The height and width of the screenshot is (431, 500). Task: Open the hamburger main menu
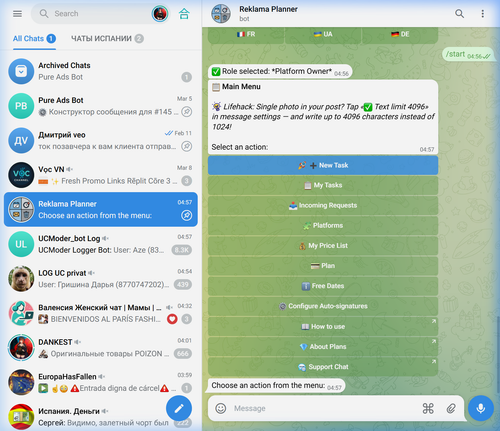(x=17, y=14)
